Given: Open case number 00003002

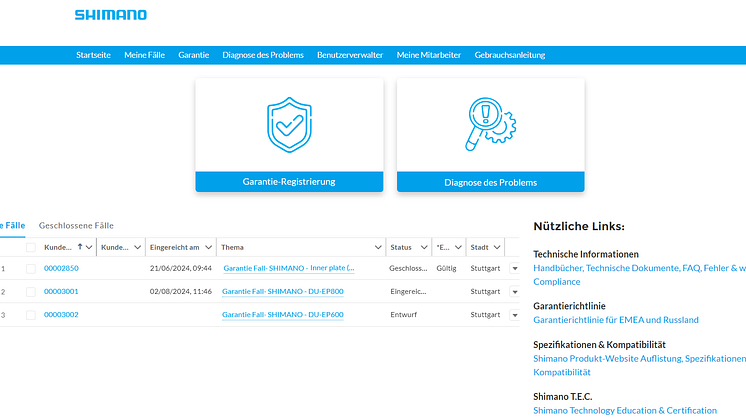Looking at the screenshot, I should [61, 314].
